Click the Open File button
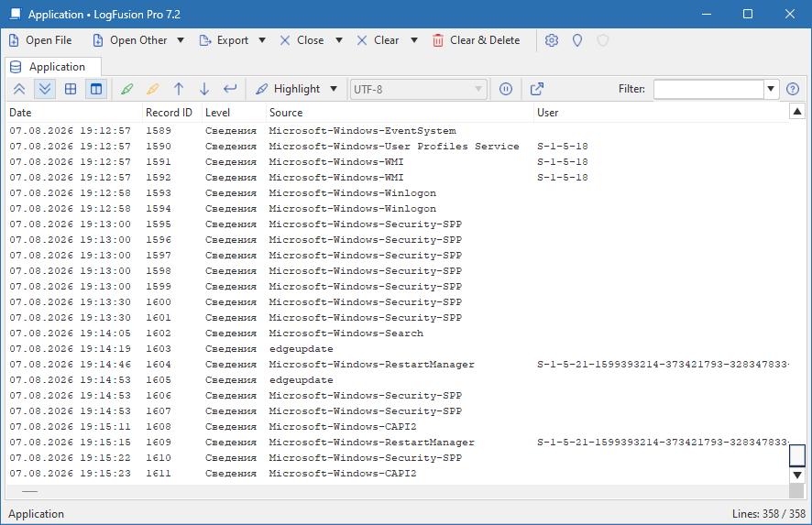The width and height of the screenshot is (812, 525). [40, 40]
